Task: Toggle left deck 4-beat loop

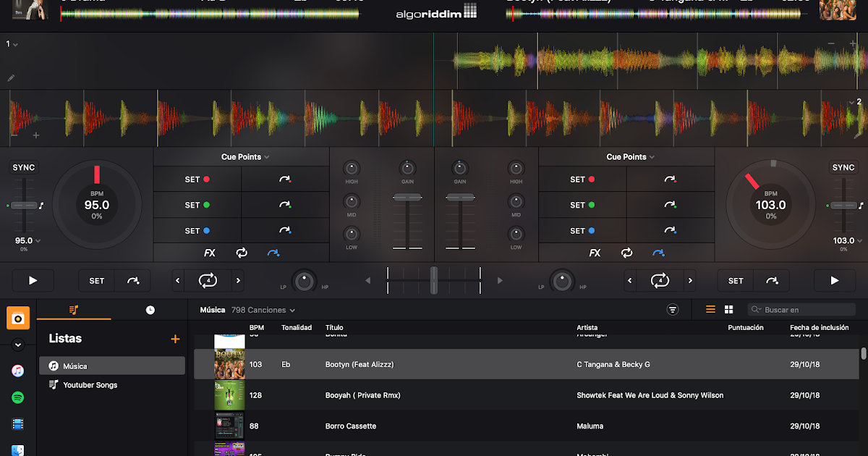Action: tap(208, 280)
